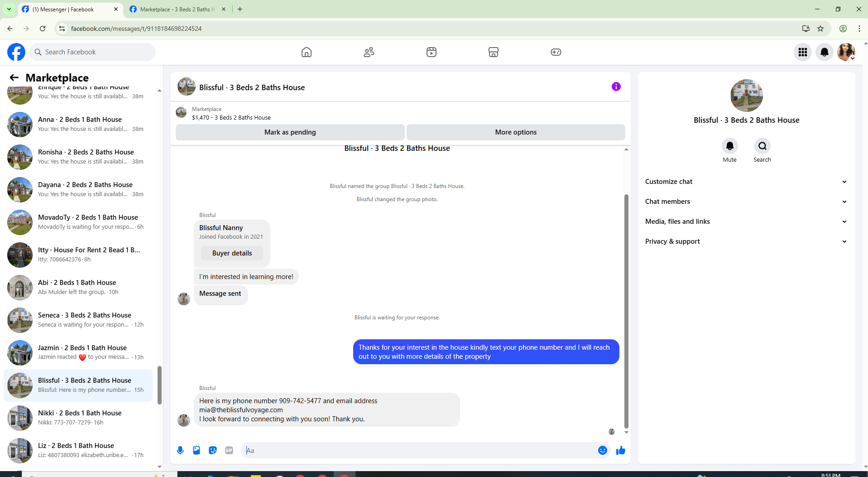
Task: Click the 'I'm interested in learning more!' message
Action: tap(246, 277)
